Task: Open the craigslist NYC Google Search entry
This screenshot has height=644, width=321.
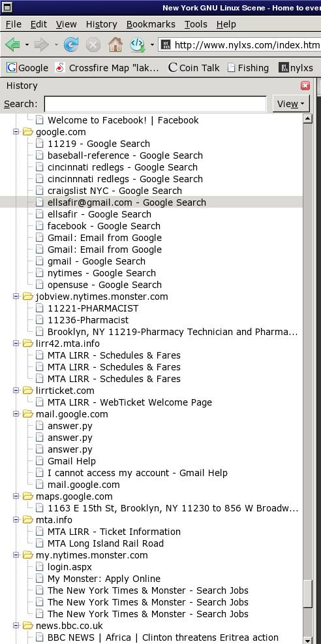Action: 115,191
